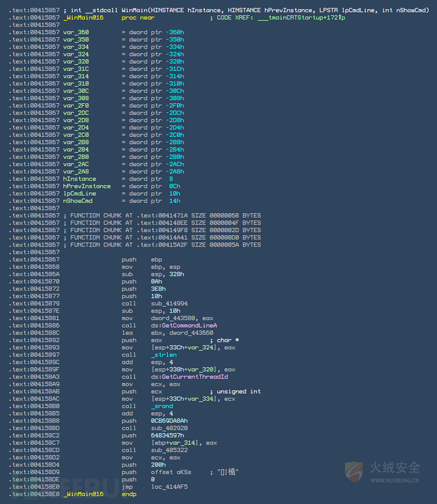437x504 pixels.
Task: Click sub_402920 call operand
Action: [169, 428]
